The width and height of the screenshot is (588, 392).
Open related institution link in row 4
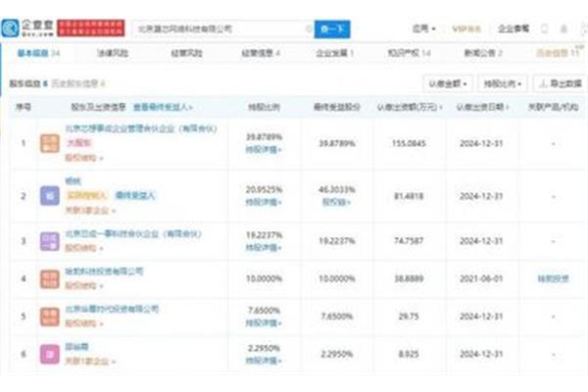tap(553, 278)
